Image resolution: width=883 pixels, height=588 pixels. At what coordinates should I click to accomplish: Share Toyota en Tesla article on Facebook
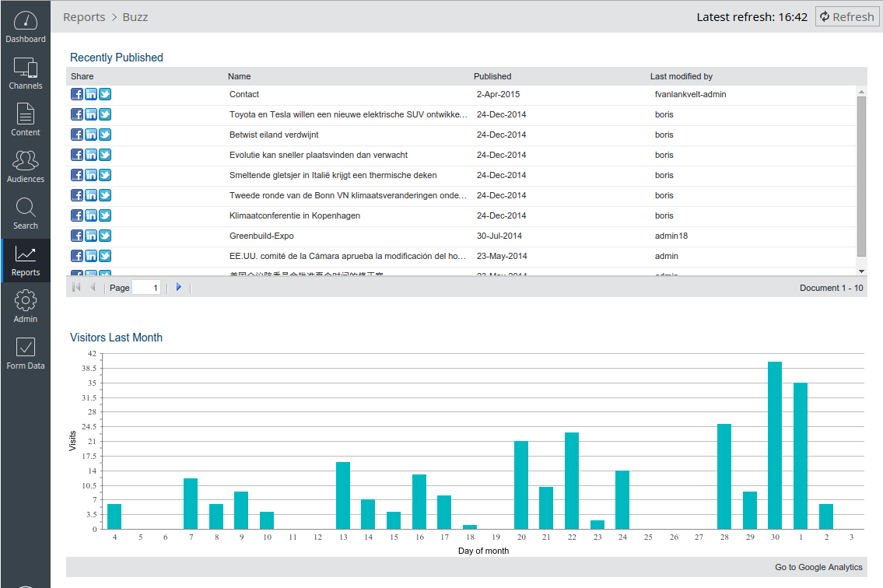[76, 114]
